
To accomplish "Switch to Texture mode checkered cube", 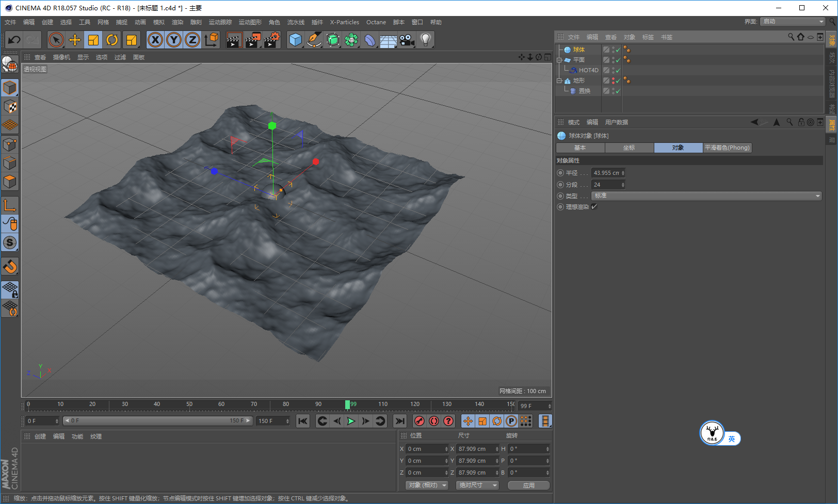I will (x=10, y=107).
